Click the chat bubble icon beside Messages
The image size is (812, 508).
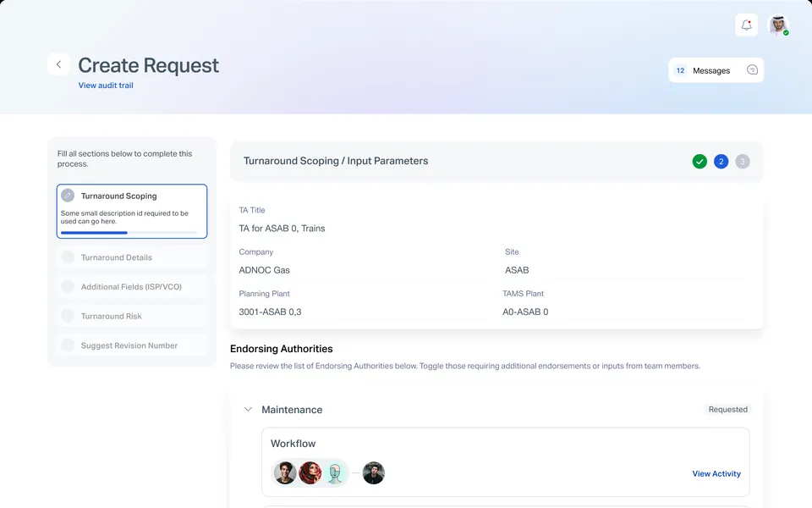[x=752, y=70]
